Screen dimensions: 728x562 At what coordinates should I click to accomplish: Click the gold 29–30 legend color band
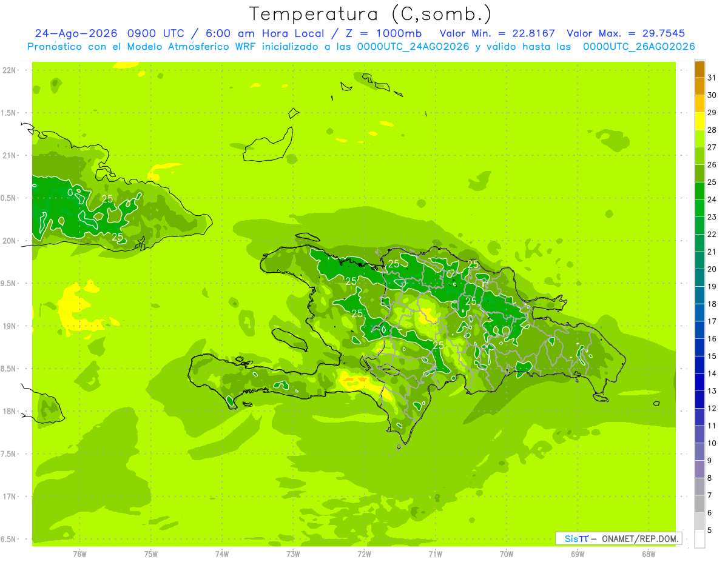(699, 104)
